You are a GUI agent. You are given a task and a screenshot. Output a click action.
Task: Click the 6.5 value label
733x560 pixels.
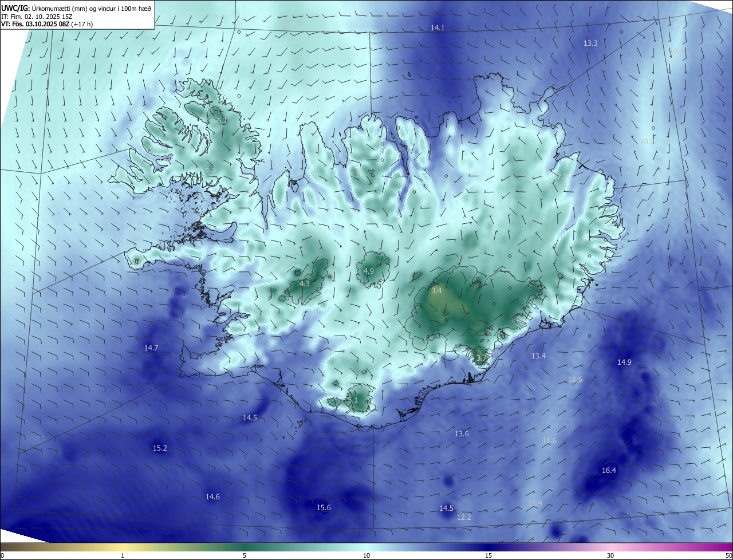tap(211, 169)
